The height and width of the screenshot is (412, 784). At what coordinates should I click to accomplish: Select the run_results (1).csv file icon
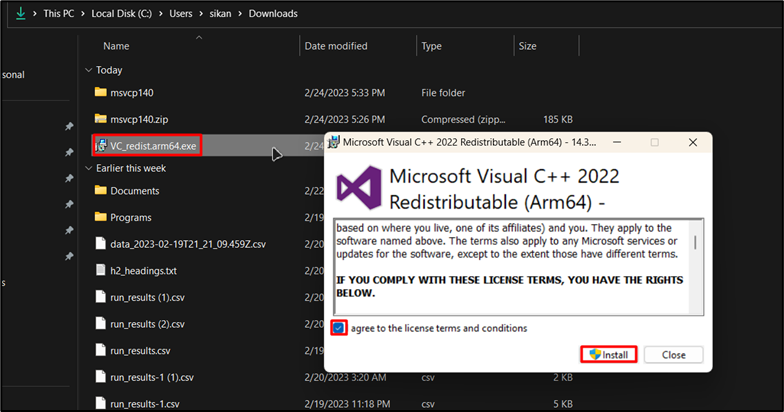tap(100, 296)
